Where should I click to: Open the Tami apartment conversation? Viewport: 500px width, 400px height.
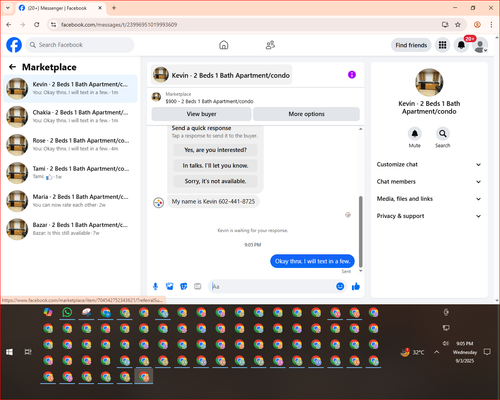70,173
